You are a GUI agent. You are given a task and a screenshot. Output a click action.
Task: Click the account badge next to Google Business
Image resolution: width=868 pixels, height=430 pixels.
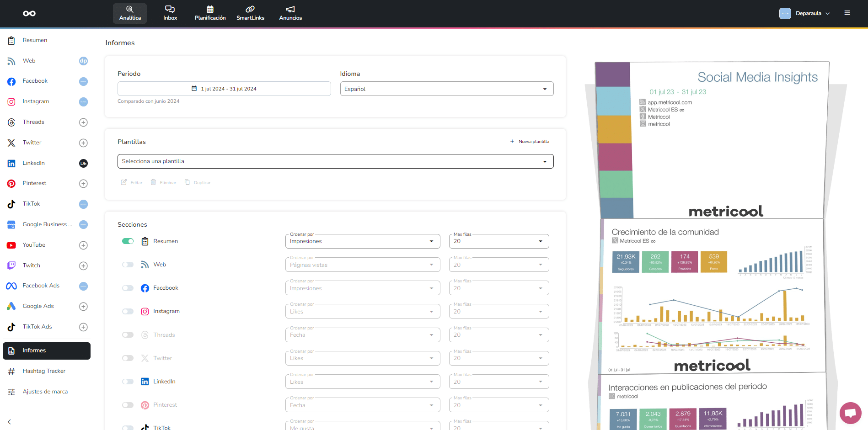[x=83, y=224]
